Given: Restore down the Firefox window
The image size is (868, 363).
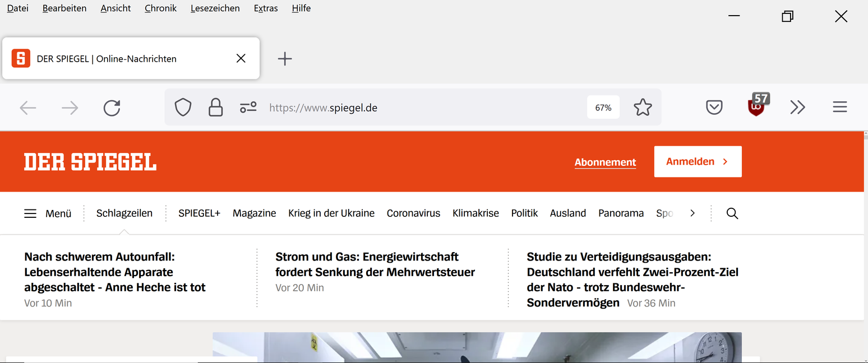Looking at the screenshot, I should (x=787, y=16).
